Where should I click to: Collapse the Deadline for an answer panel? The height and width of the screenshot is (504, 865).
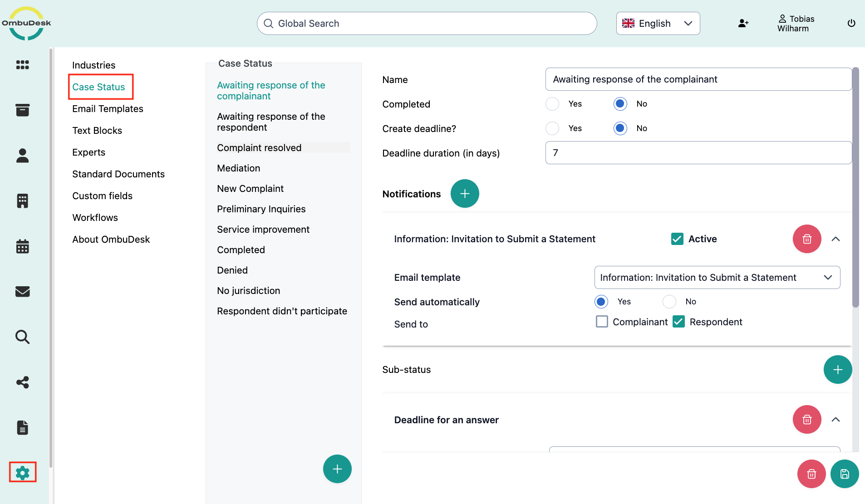[836, 420]
